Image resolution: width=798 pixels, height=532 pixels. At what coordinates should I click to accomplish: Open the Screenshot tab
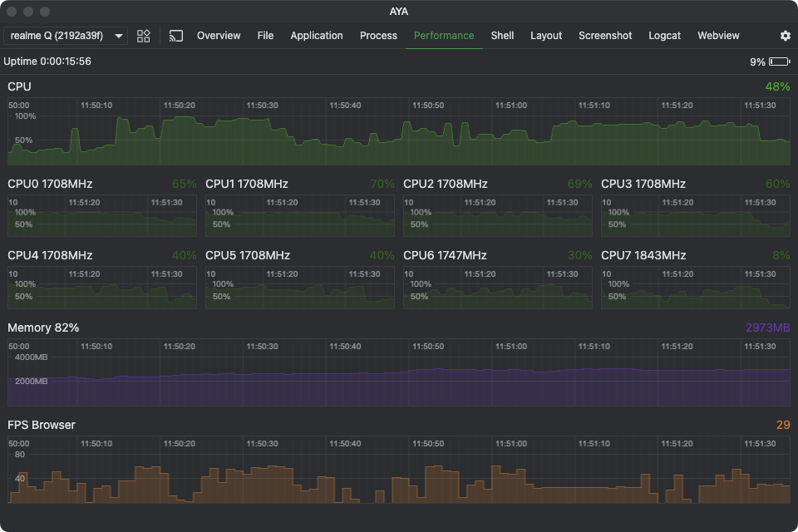coord(605,36)
